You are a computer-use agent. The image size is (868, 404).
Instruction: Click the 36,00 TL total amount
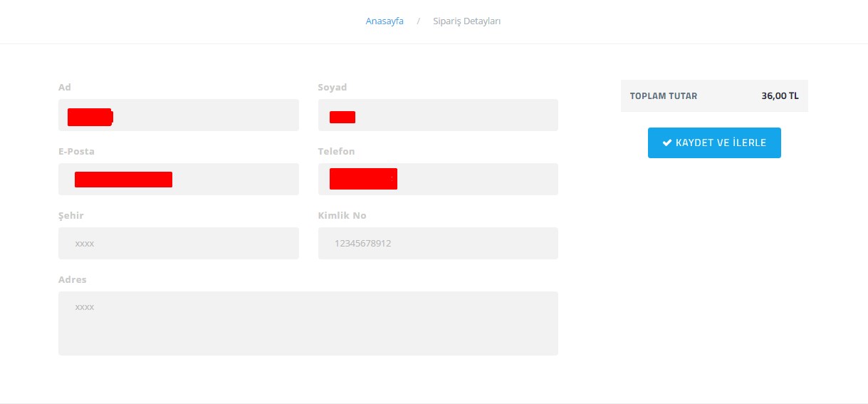pyautogui.click(x=780, y=96)
